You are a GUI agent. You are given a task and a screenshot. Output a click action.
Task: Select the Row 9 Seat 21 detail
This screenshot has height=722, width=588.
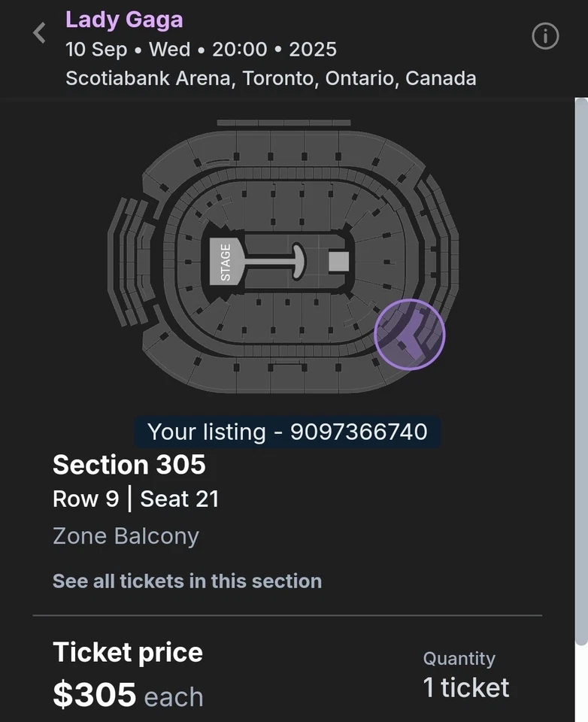pos(135,499)
